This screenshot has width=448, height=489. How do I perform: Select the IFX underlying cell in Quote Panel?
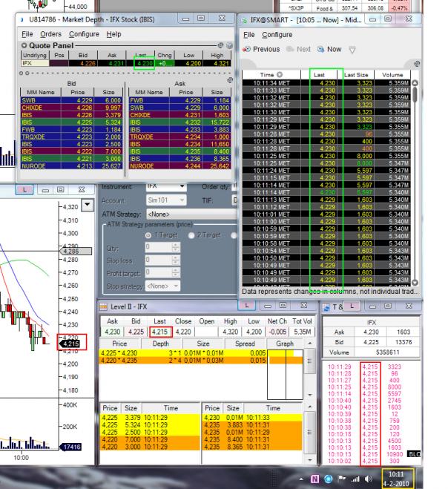(x=35, y=63)
